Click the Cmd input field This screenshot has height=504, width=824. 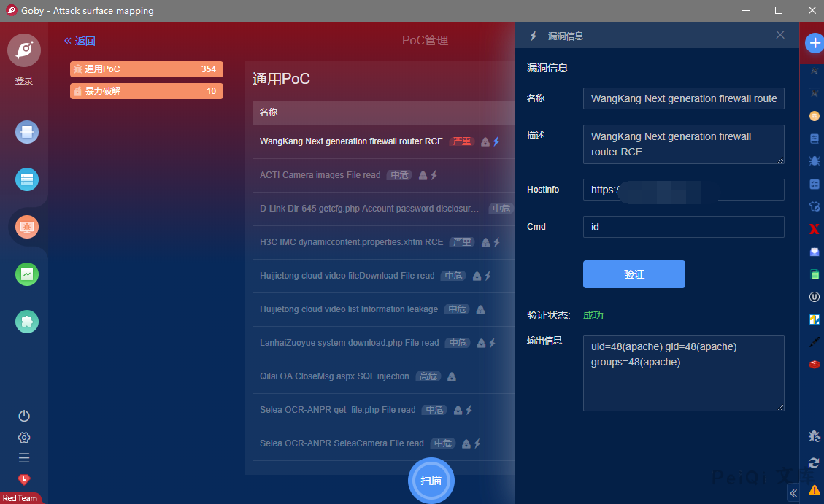[x=683, y=227]
